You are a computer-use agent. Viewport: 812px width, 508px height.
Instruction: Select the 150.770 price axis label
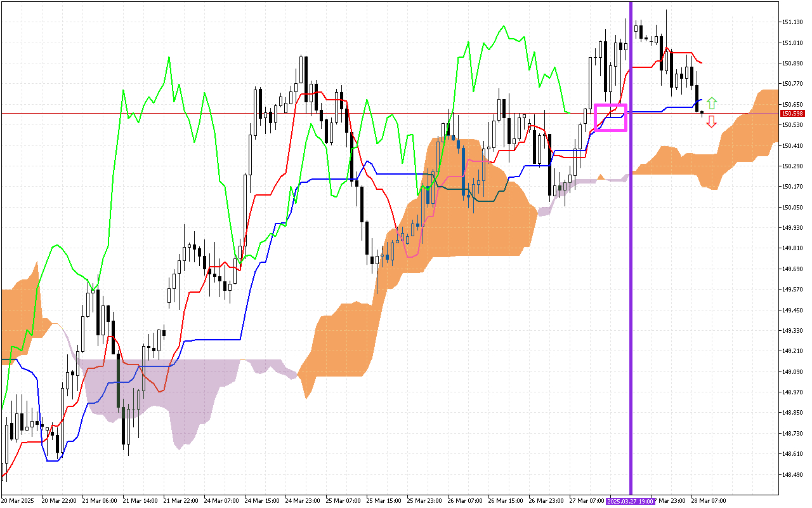pos(793,84)
